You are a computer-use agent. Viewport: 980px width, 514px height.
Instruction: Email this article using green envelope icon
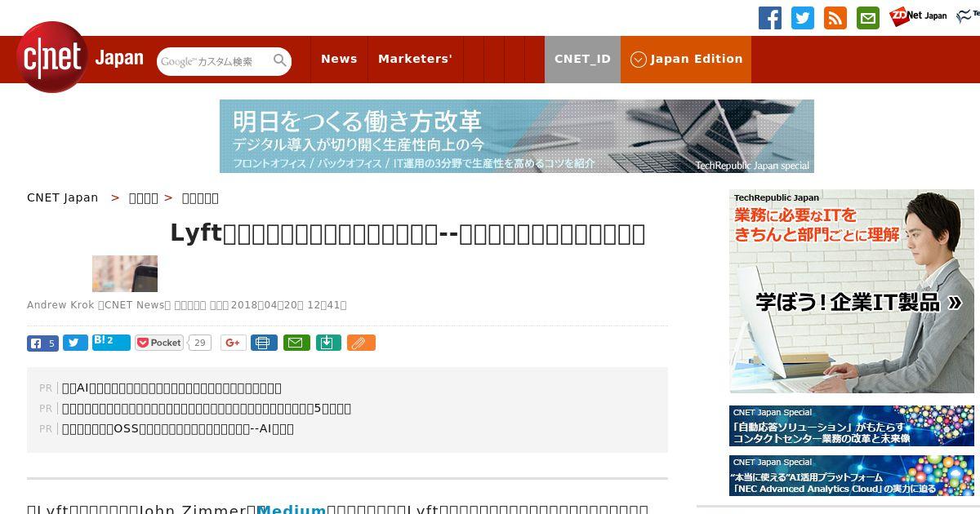[296, 343]
